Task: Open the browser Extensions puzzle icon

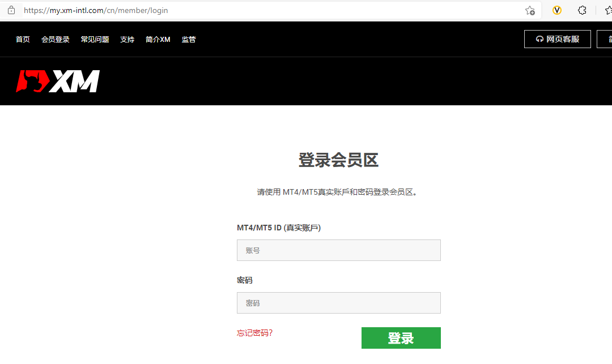Action: 582,10
